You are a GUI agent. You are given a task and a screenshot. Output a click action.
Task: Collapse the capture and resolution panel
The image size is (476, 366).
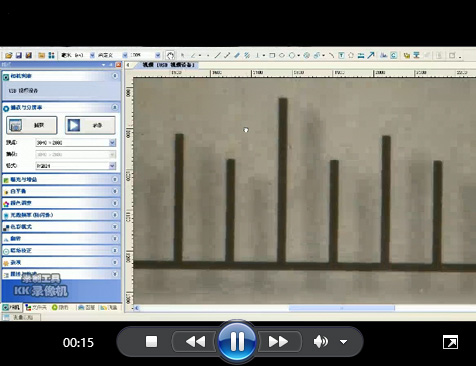115,107
